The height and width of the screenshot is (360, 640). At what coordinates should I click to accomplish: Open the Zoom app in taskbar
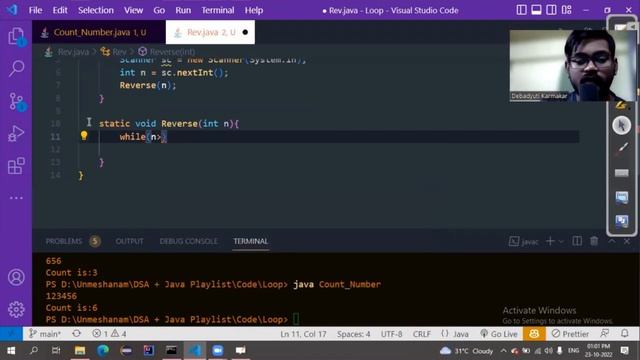(x=218, y=350)
